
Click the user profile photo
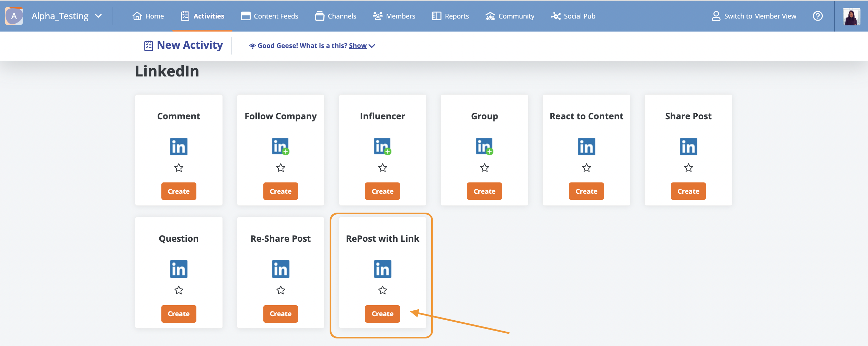click(852, 16)
